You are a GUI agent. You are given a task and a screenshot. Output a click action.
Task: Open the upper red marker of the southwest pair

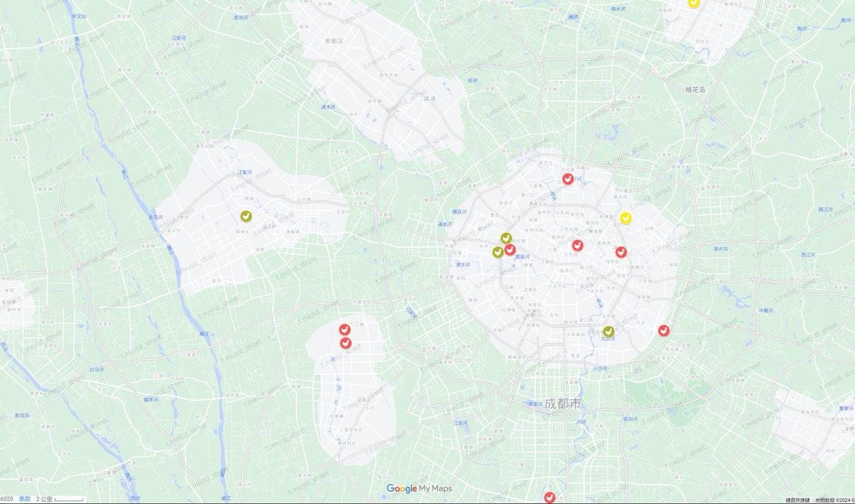click(x=344, y=329)
